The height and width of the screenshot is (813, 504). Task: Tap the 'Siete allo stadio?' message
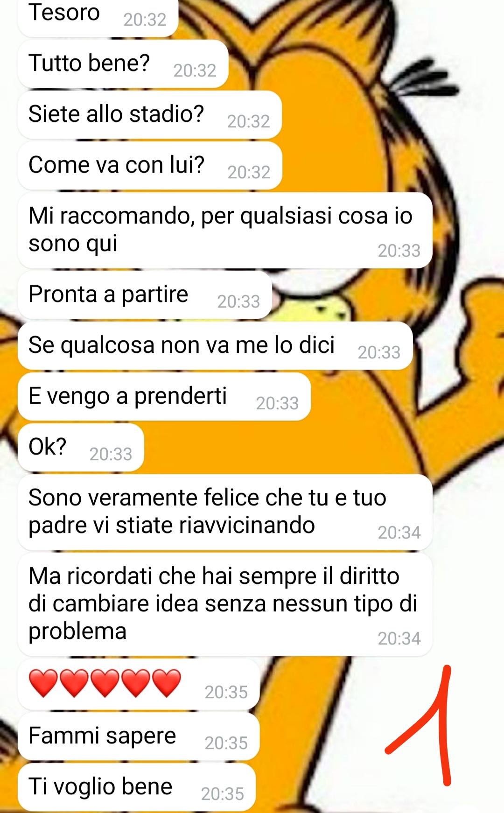tap(150, 114)
